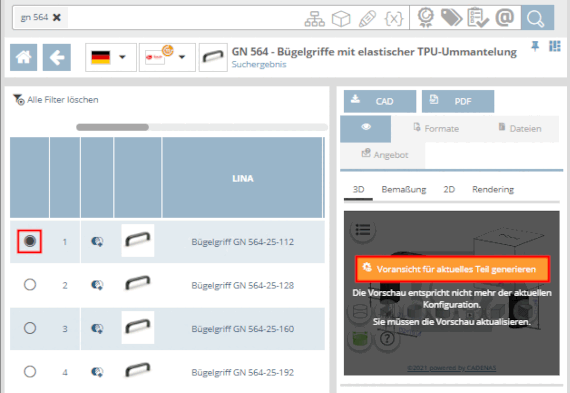Screen dimensions: 570x393
Task: Open the sketch search pencil icon
Action: (367, 18)
